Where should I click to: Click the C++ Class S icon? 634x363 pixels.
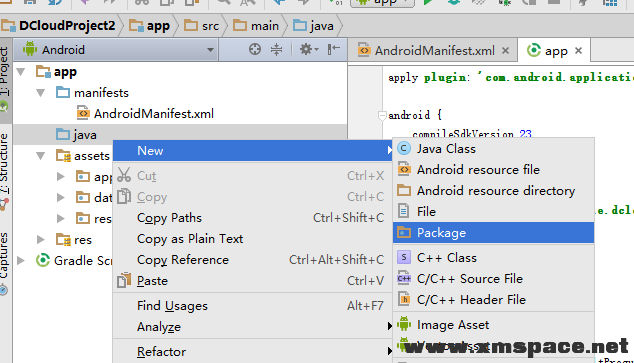[404, 257]
